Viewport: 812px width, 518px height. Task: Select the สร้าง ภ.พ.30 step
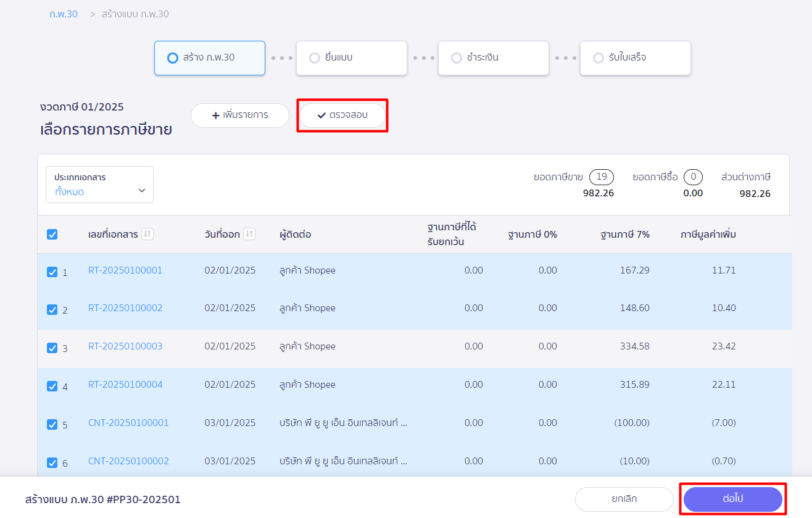coord(209,58)
